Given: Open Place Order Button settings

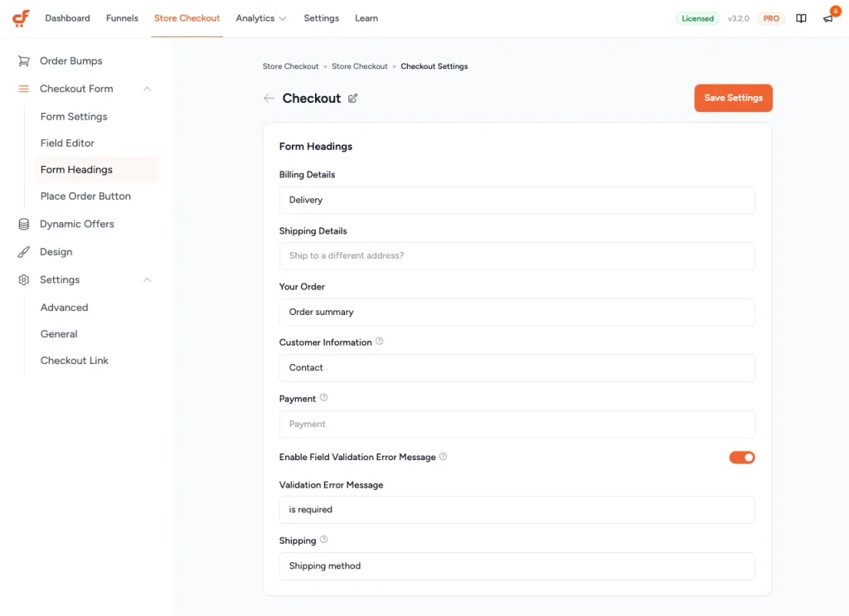Looking at the screenshot, I should 85,196.
